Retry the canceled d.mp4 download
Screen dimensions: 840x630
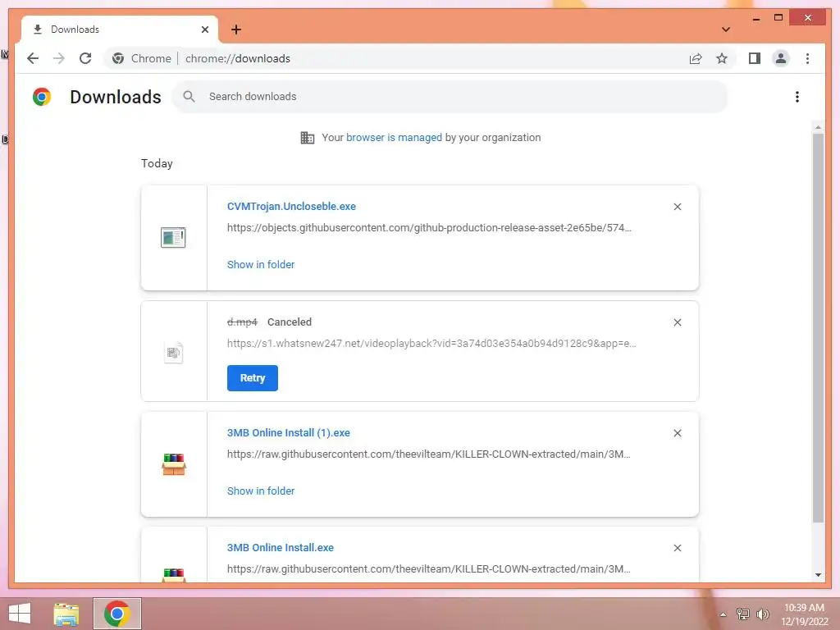click(253, 378)
